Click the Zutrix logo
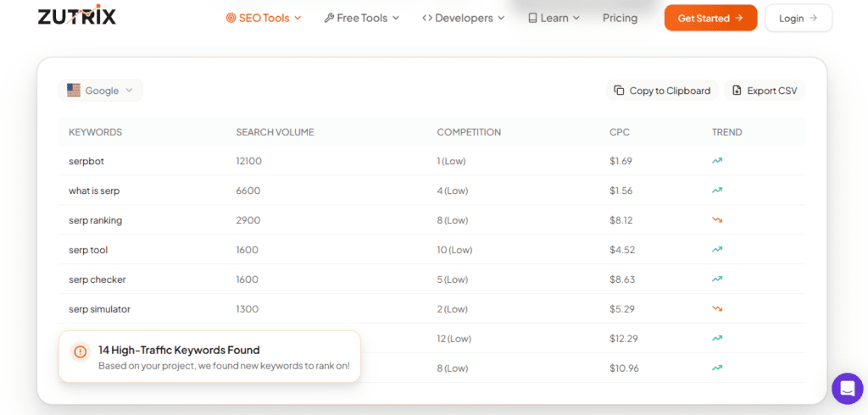The height and width of the screenshot is (415, 868). (x=77, y=16)
